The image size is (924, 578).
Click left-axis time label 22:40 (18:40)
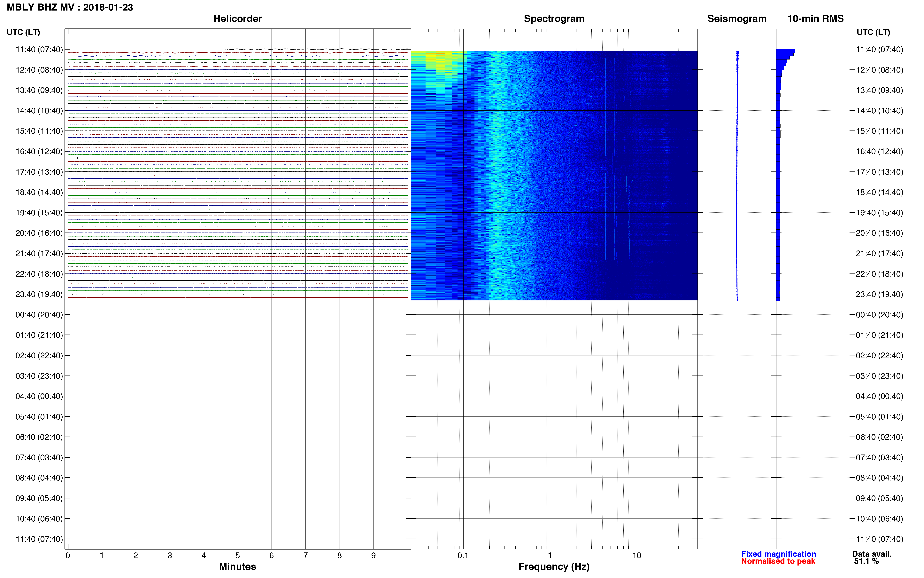click(x=39, y=274)
